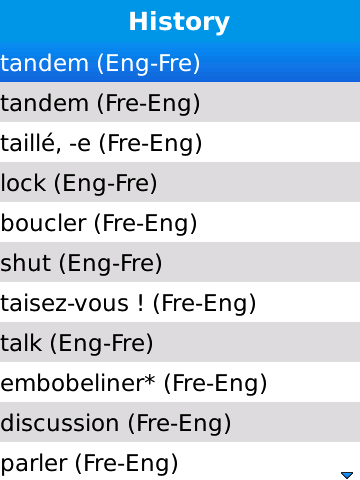Open the shut (Eng-Fre) entry
The height and width of the screenshot is (480, 360).
(x=180, y=262)
